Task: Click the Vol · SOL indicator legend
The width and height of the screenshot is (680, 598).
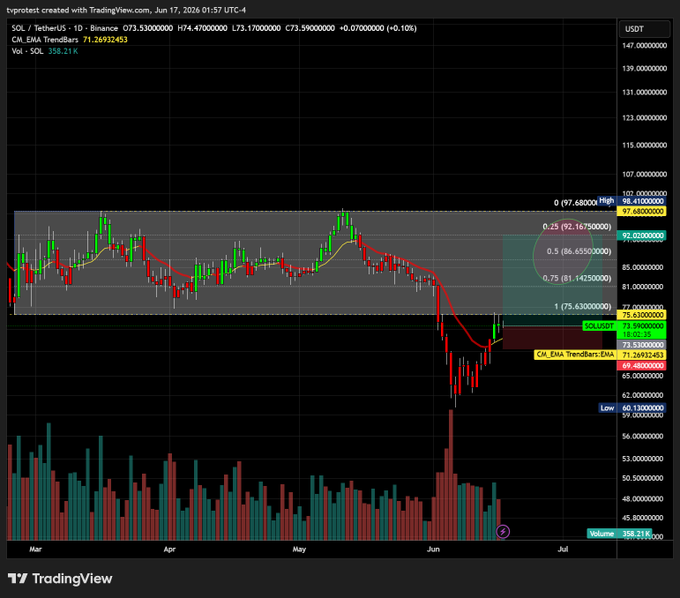Action: 45,51
